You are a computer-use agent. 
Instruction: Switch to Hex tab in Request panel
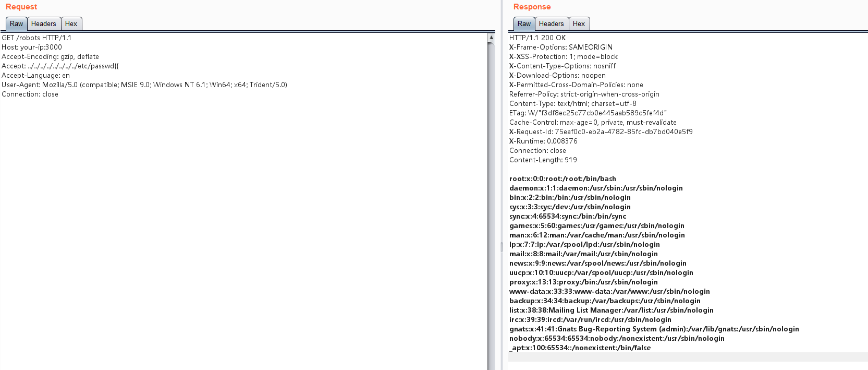point(71,24)
